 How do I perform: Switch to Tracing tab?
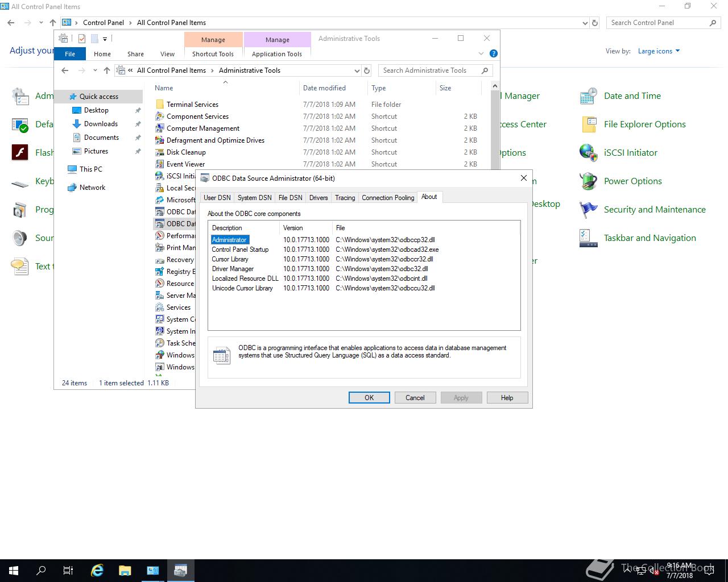coord(345,198)
